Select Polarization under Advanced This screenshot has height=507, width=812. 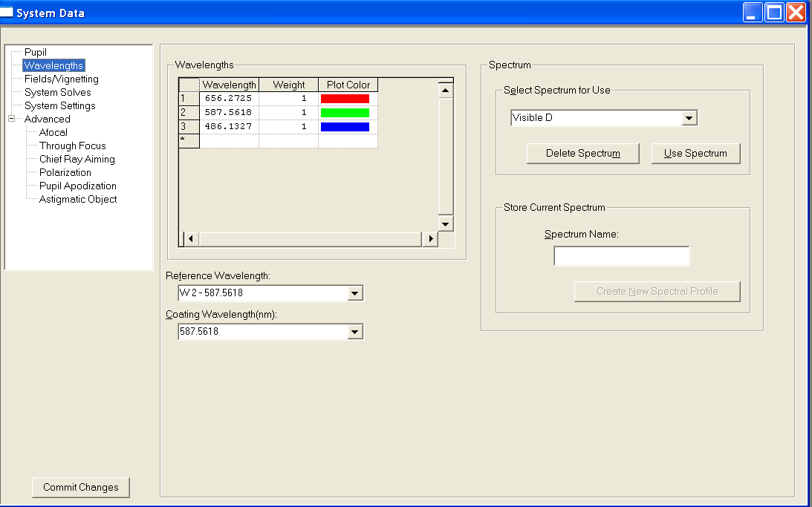(x=65, y=173)
